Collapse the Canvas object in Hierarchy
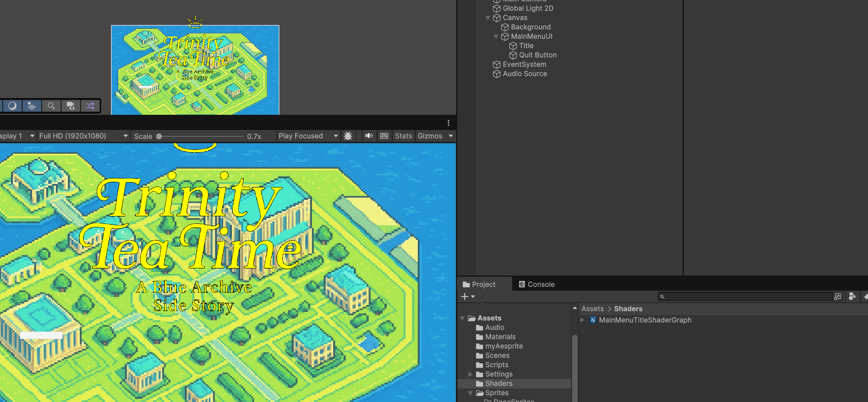This screenshot has width=868, height=402. tap(488, 18)
